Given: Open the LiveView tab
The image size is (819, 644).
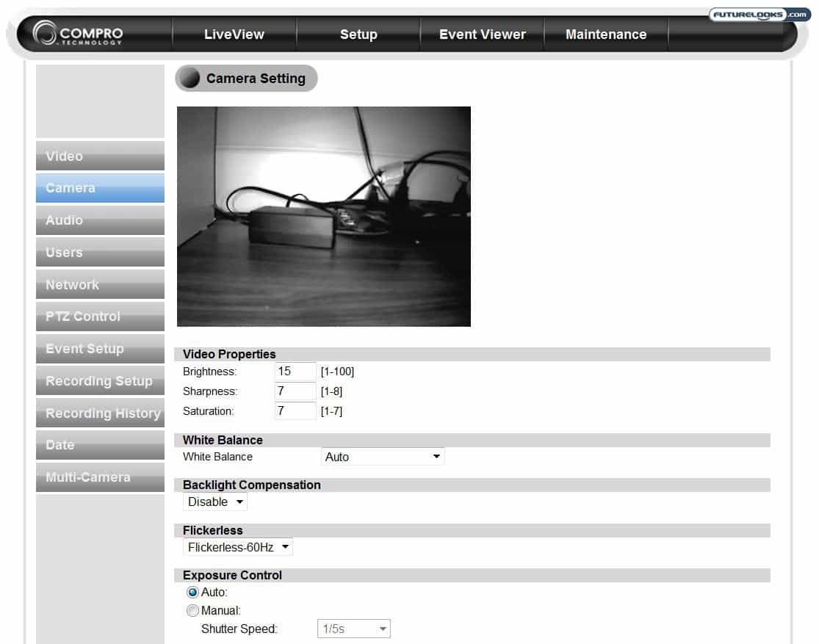Looking at the screenshot, I should [234, 35].
